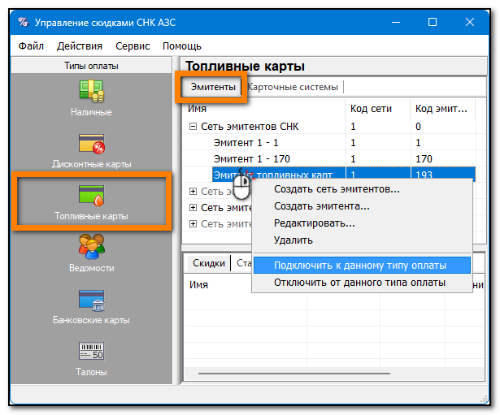Open the Скидки tab in lower panel
The width and height of the screenshot is (500, 415).
209,263
